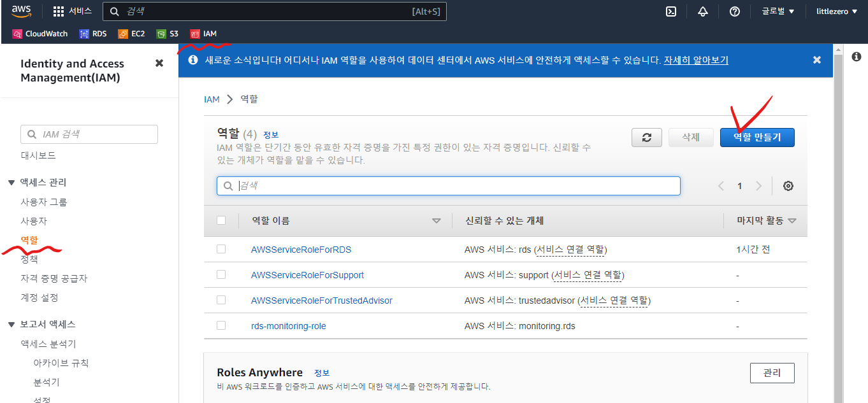Open the help question mark icon
The height and width of the screenshot is (403, 868).
[735, 11]
